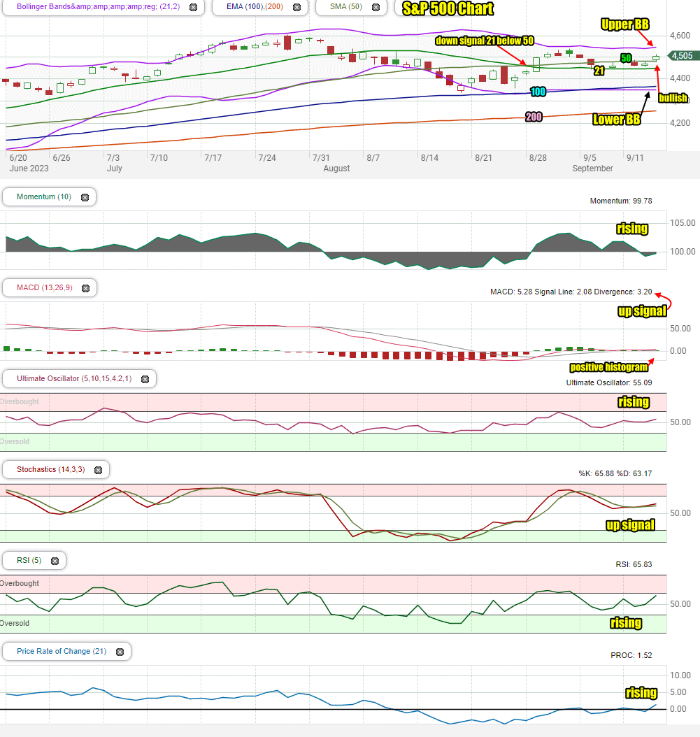Click the PROC: 1.52 value

click(631, 655)
